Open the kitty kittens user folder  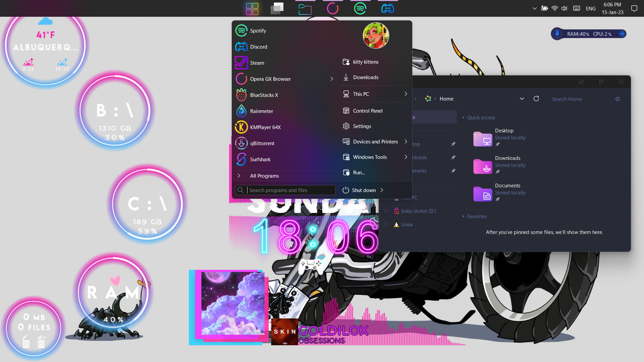tap(375, 62)
